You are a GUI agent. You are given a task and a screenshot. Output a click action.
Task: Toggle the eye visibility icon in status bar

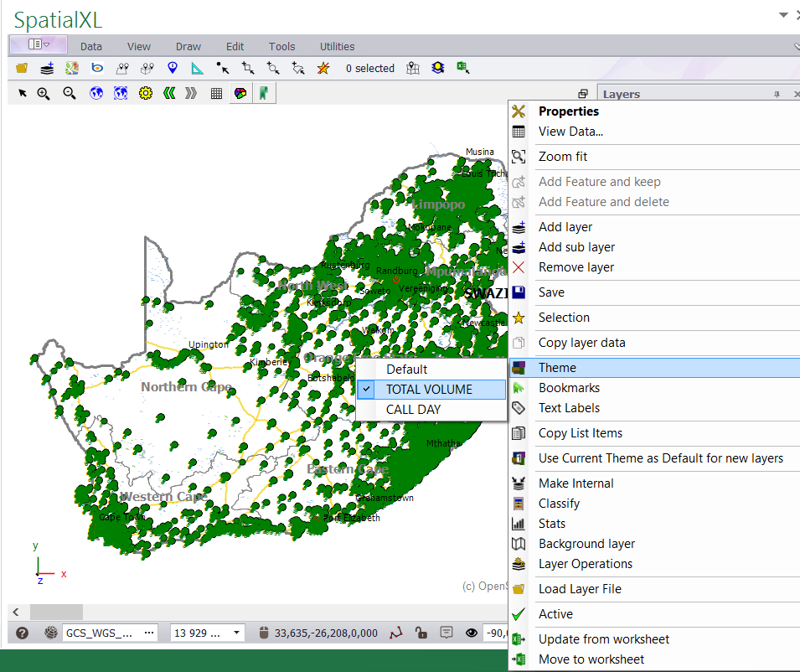click(471, 633)
